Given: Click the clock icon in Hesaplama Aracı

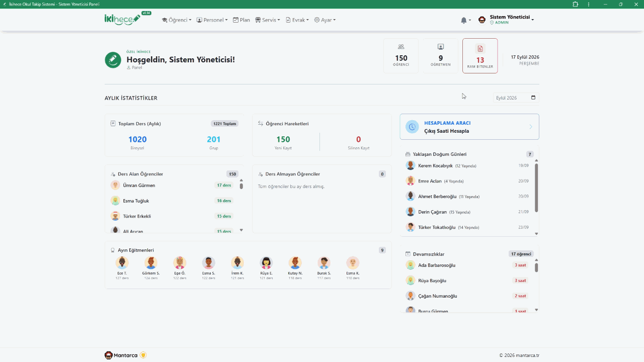Looking at the screenshot, I should pyautogui.click(x=412, y=127).
